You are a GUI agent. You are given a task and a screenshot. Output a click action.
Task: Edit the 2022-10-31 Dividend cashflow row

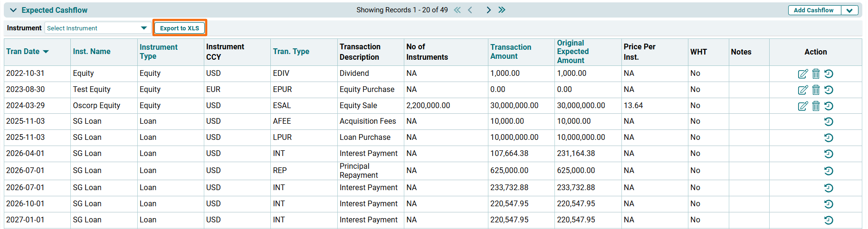point(802,74)
